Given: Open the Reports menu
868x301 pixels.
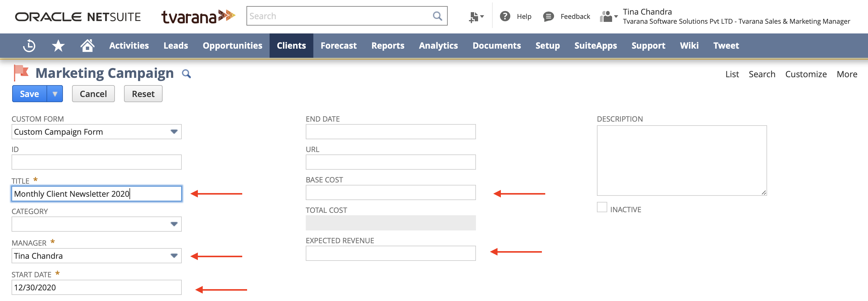Looking at the screenshot, I should coord(388,46).
